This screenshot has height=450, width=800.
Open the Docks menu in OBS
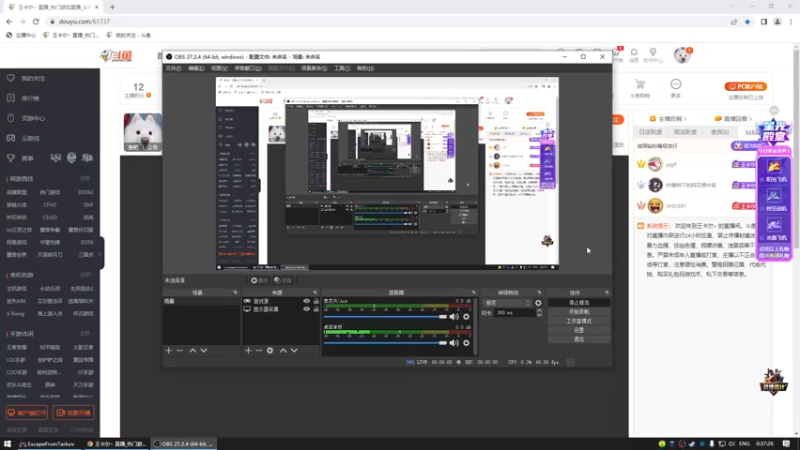click(x=248, y=68)
